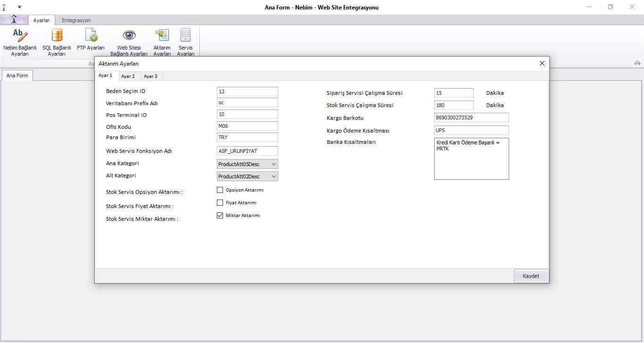The width and height of the screenshot is (644, 343).
Task: Click the Banka Kısaltmaları text area
Action: click(x=471, y=159)
